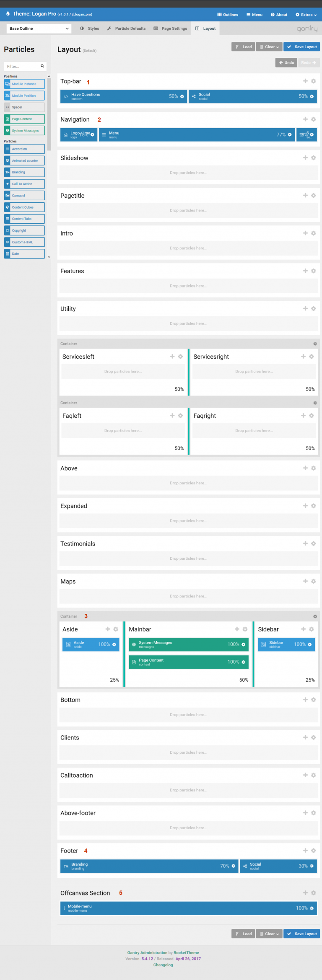Click search icon in particle filter
Viewport: 322px width, 980px height.
pos(42,66)
